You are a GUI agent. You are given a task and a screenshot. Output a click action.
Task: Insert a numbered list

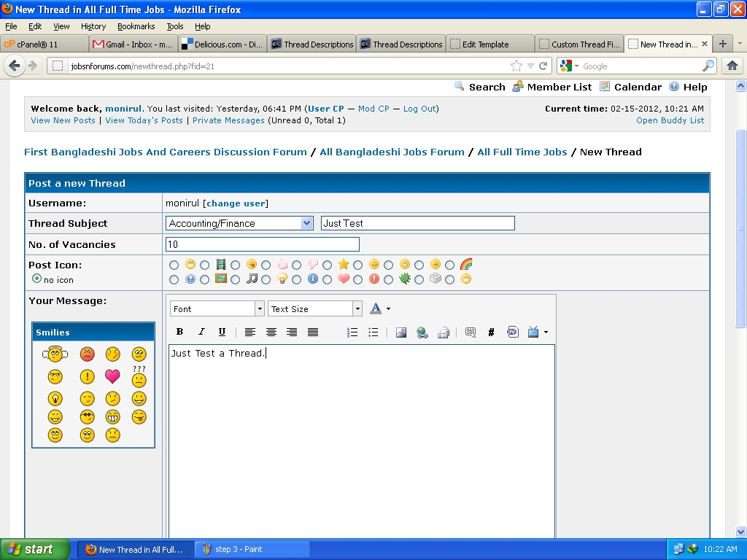[x=352, y=332]
